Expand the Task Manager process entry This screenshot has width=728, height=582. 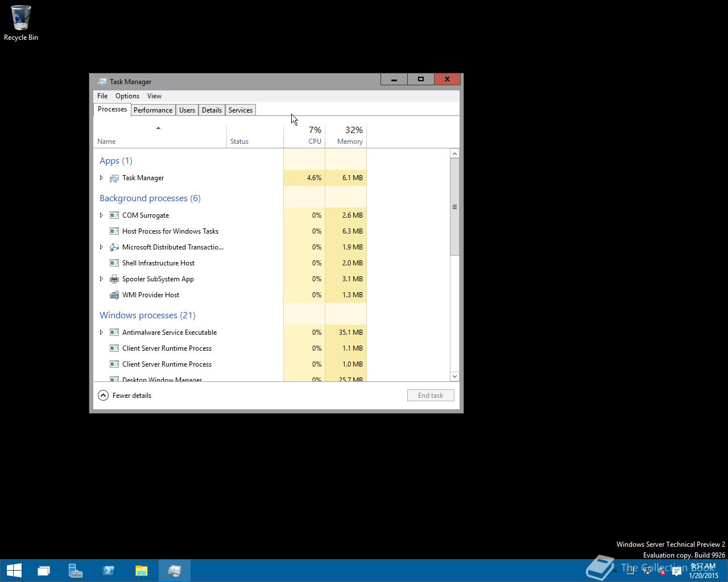pyautogui.click(x=101, y=178)
